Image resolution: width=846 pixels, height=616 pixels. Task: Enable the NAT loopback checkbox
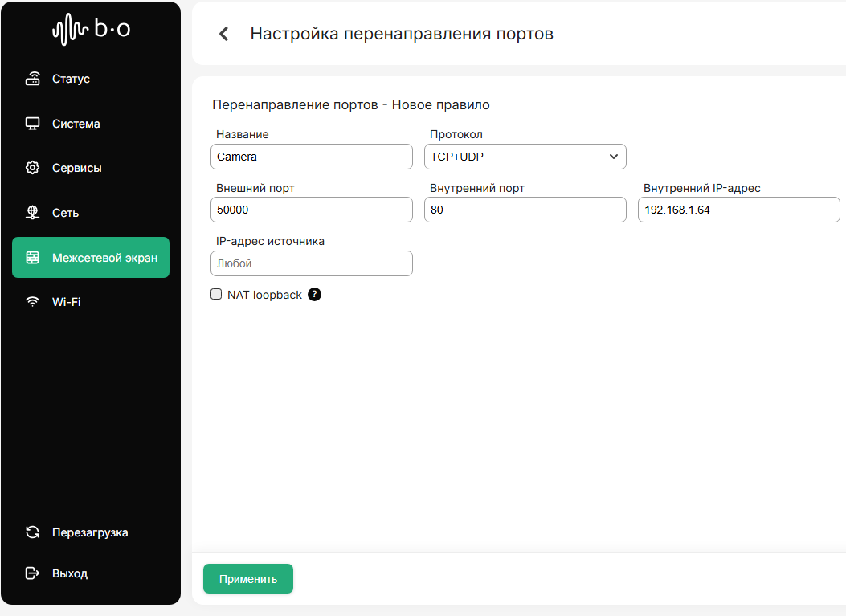tap(216, 295)
